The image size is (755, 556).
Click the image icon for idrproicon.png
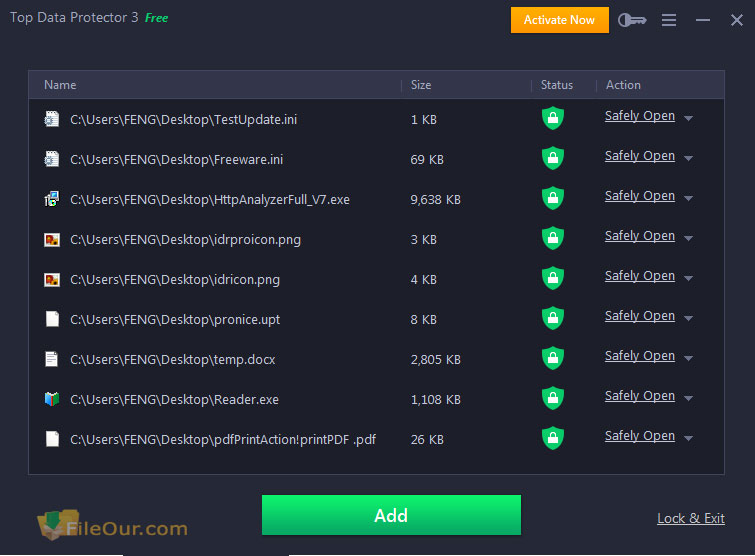pyautogui.click(x=52, y=239)
